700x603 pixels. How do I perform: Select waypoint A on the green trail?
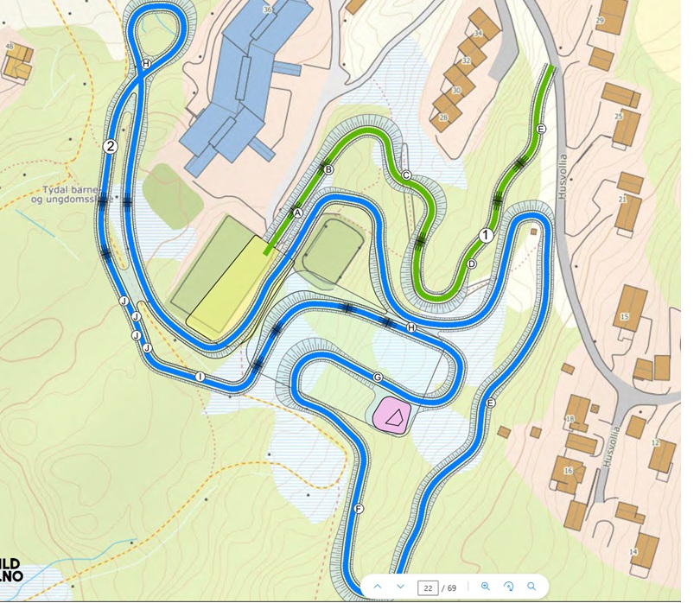(298, 213)
